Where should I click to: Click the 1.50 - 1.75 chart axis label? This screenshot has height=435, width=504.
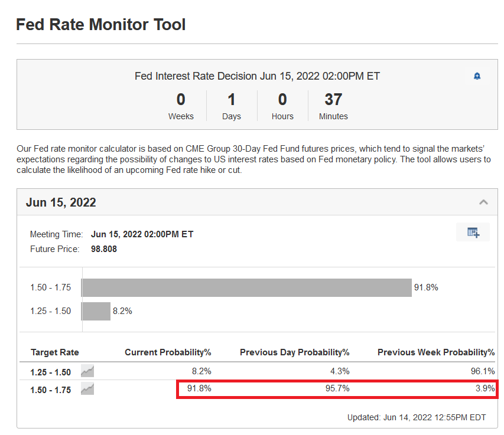(50, 287)
